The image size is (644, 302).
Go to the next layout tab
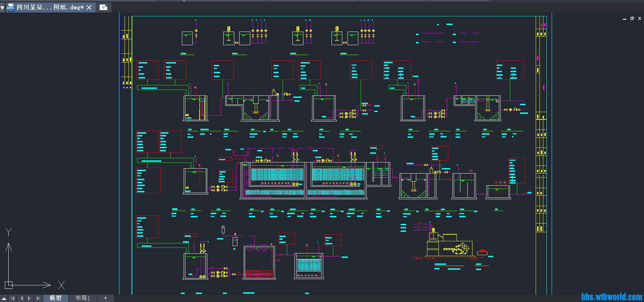[x=30, y=298]
